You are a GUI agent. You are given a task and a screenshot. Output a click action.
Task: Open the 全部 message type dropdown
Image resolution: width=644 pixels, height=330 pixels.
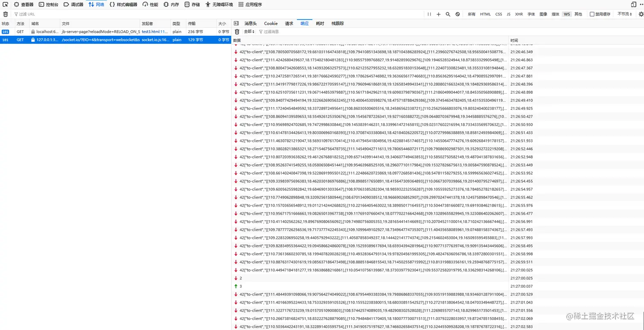pyautogui.click(x=249, y=32)
